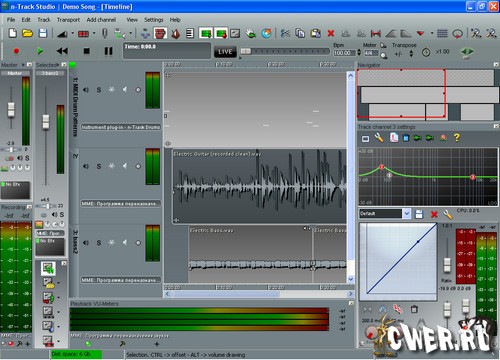Screen dimensions: 500x360
Task: Open the Transport menu
Action: click(68, 20)
